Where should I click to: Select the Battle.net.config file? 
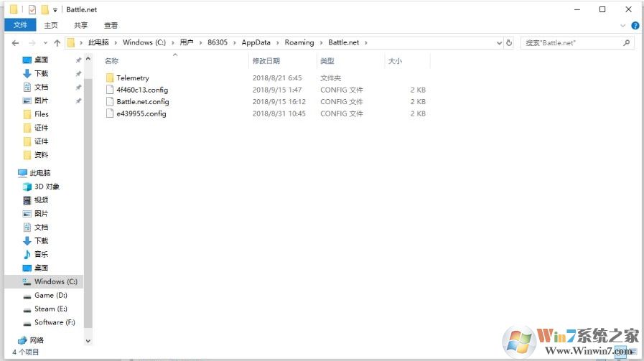(143, 101)
